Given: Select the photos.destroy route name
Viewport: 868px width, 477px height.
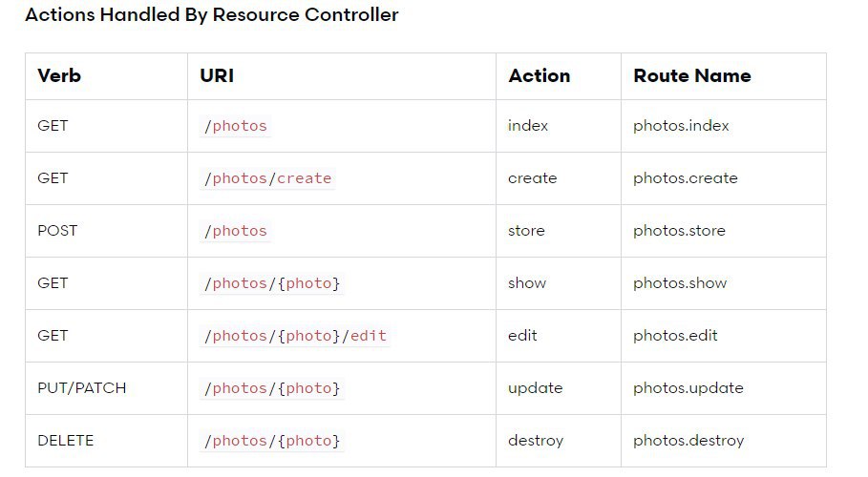Looking at the screenshot, I should [x=688, y=441].
